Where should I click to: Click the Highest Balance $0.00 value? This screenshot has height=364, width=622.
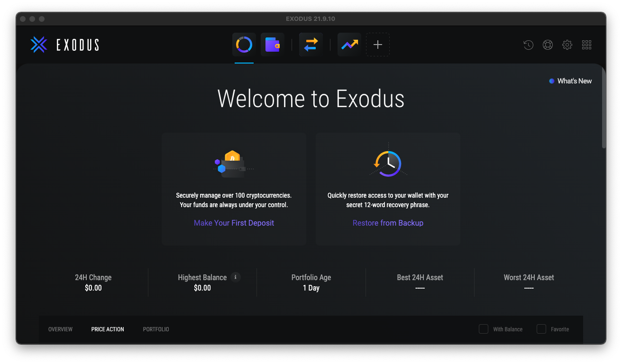pyautogui.click(x=202, y=288)
